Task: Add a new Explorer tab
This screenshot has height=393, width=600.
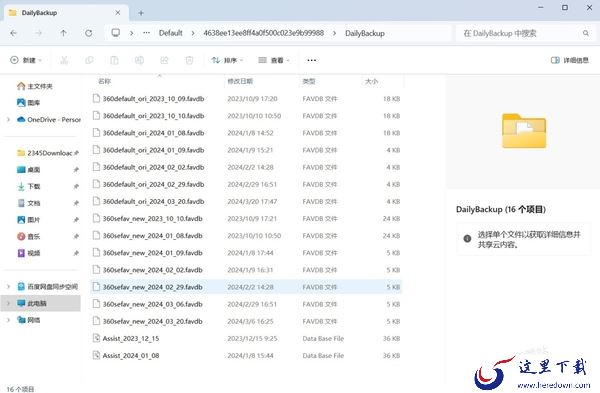Action: point(141,13)
